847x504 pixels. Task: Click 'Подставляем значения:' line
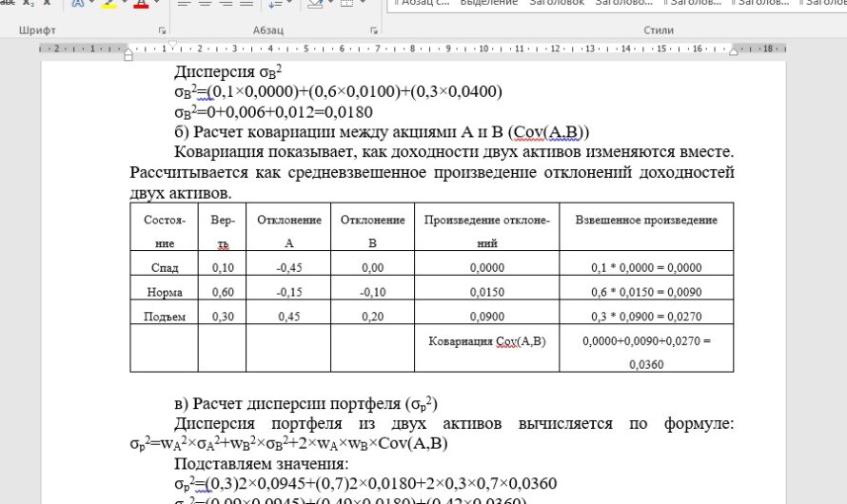(x=262, y=463)
